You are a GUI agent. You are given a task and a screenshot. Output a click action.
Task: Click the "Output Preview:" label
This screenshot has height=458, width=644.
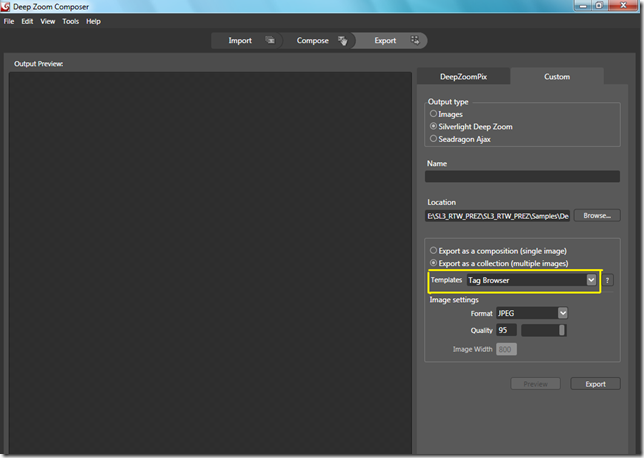coord(38,64)
